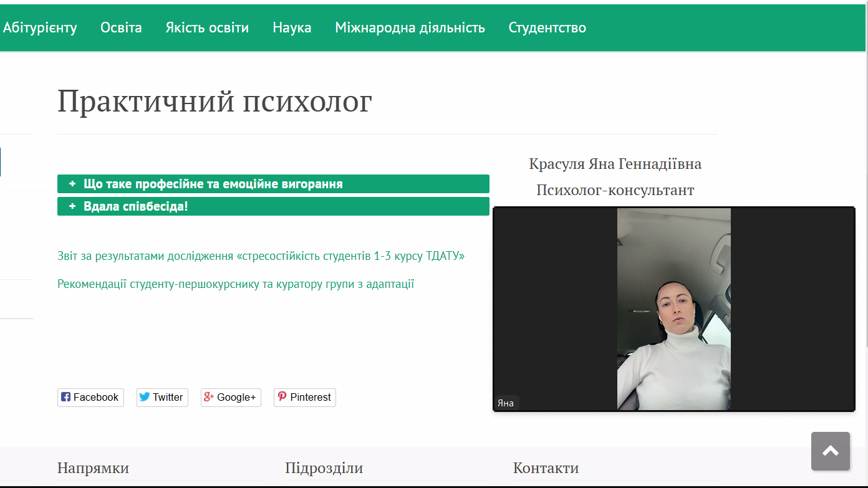868x488 pixels.
Task: Click the Facebook share icon
Action: (65, 397)
